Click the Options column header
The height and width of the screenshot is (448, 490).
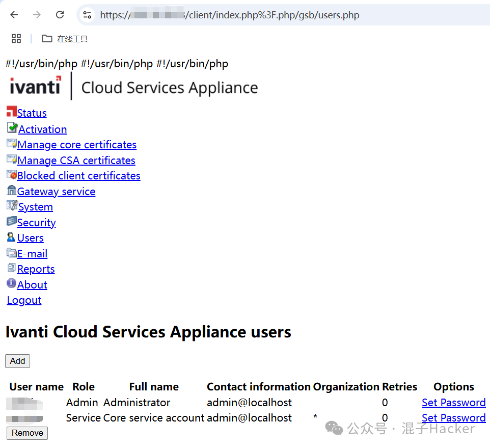[x=454, y=387]
